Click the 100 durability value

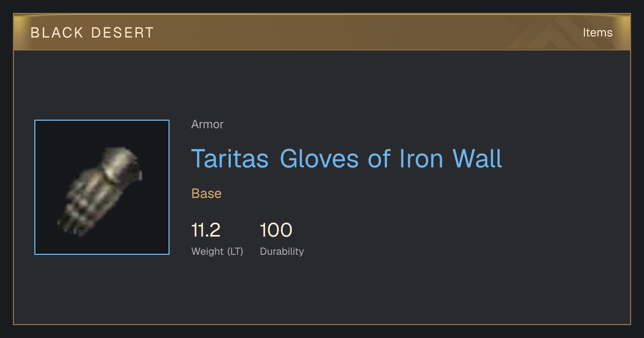tap(276, 231)
